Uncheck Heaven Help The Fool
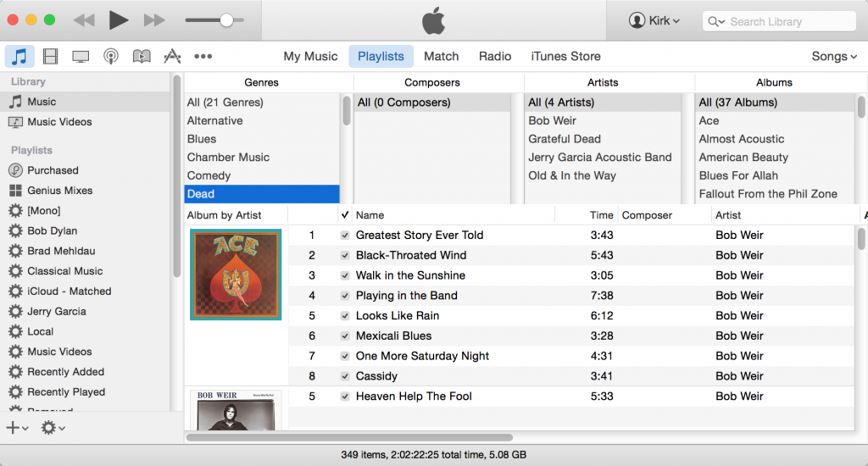The width and height of the screenshot is (868, 466). pos(345,397)
